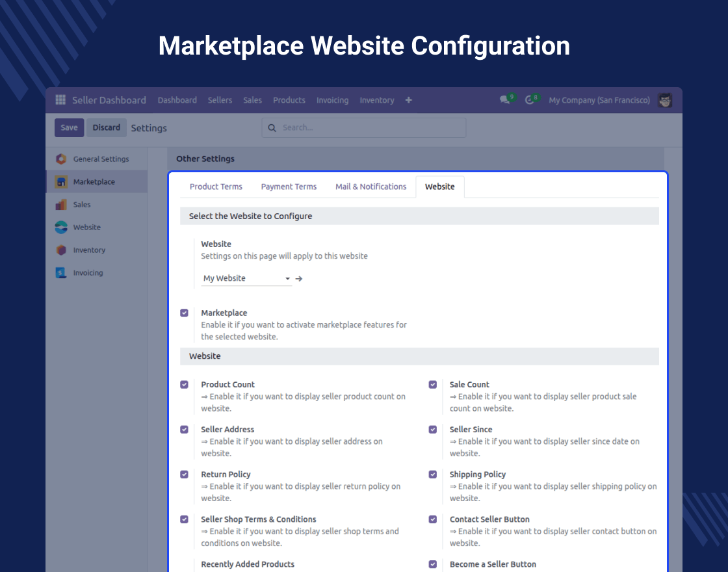Click Select the Website to Configure heading
728x572 pixels.
pos(250,216)
